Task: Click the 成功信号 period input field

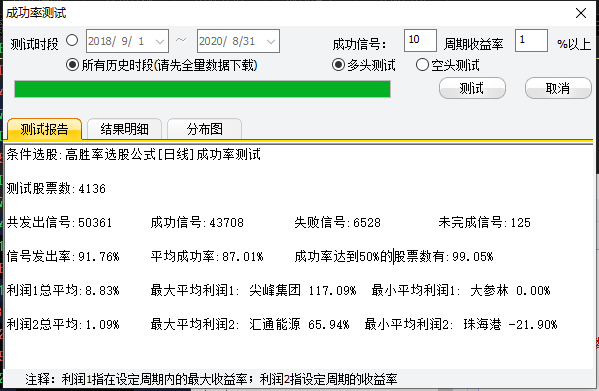Action: (420, 40)
